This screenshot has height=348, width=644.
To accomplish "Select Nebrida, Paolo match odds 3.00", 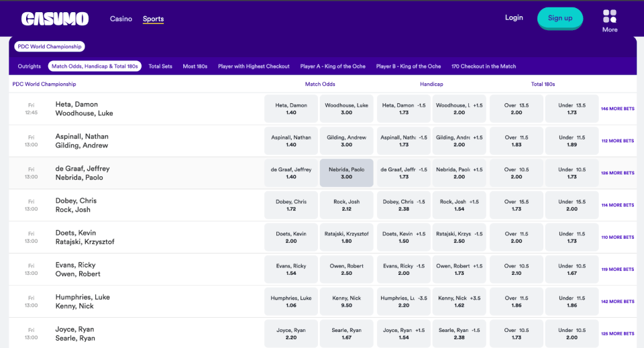I will pos(346,173).
